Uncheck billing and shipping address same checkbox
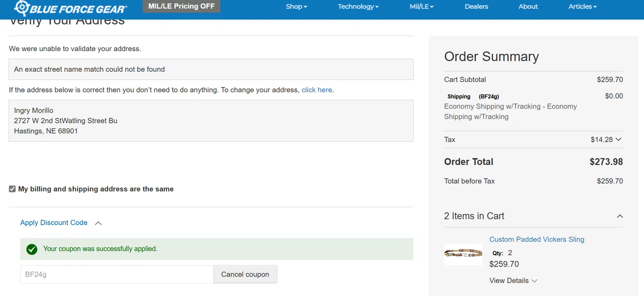This screenshot has width=644, height=296. coord(12,189)
